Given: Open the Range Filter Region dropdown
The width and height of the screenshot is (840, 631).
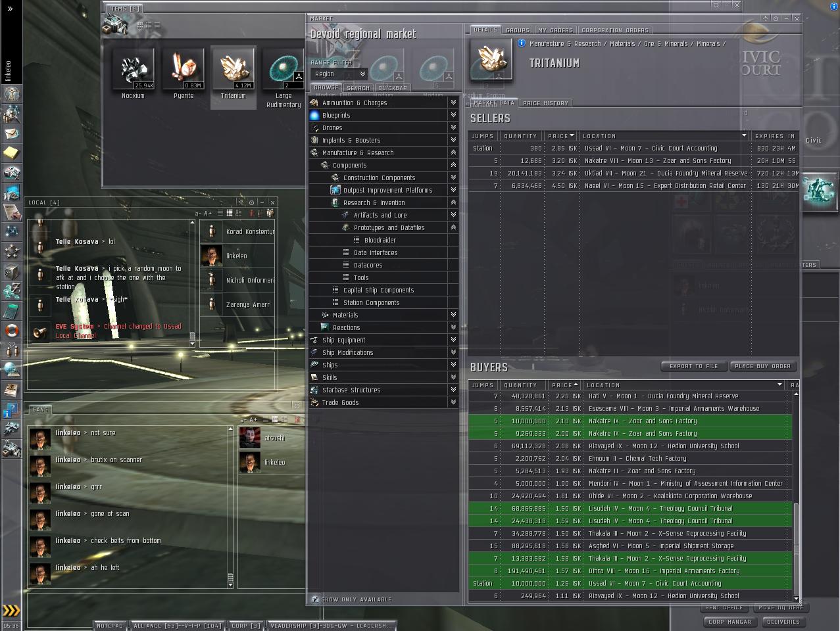Looking at the screenshot, I should 339,74.
